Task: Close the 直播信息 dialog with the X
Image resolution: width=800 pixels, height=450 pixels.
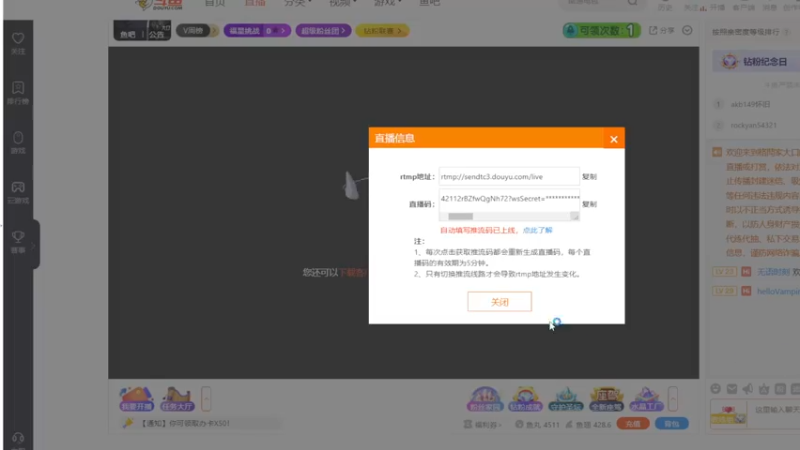Action: tap(614, 139)
